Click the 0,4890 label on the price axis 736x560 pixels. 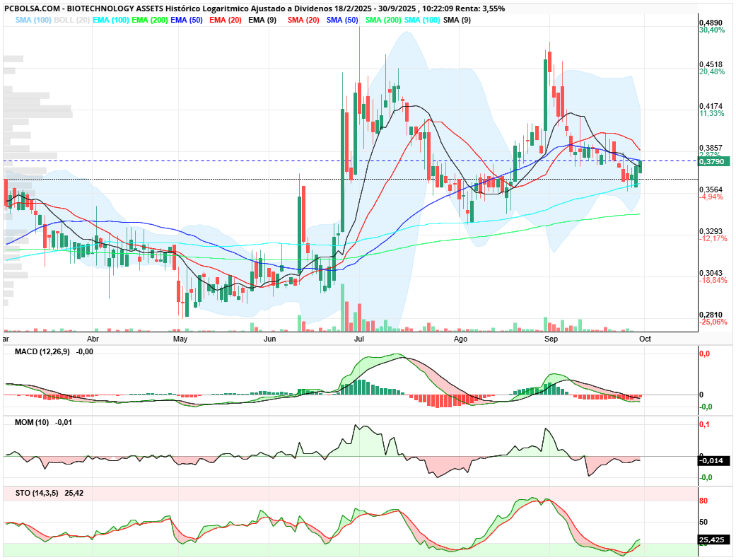710,23
